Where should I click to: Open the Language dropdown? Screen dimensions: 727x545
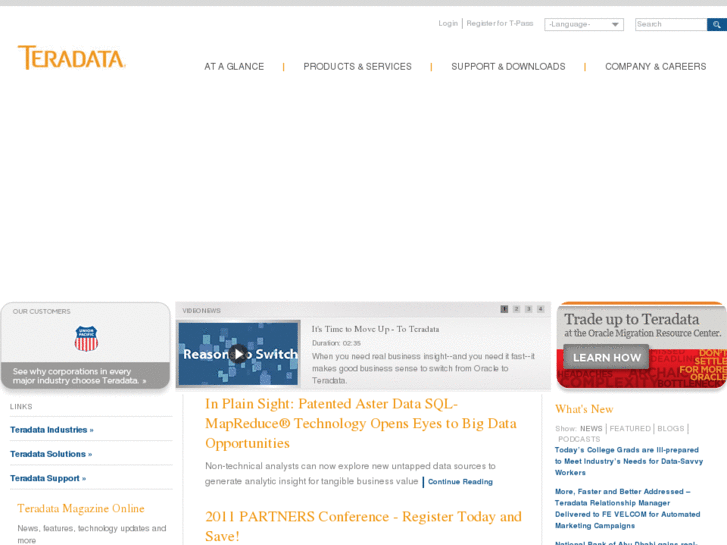(x=584, y=25)
